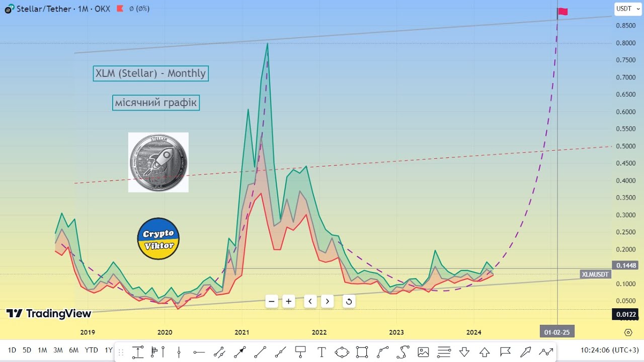Click the TradingView logo
The width and height of the screenshot is (644, 362).
pos(49,314)
